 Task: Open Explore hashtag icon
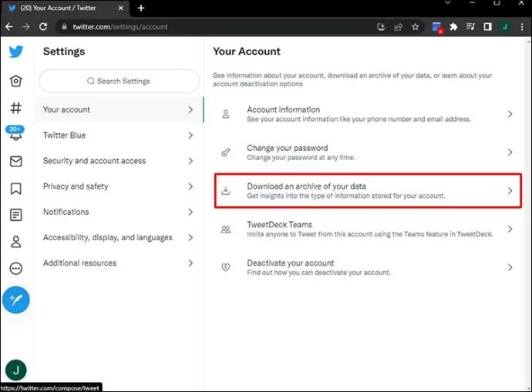click(x=16, y=108)
